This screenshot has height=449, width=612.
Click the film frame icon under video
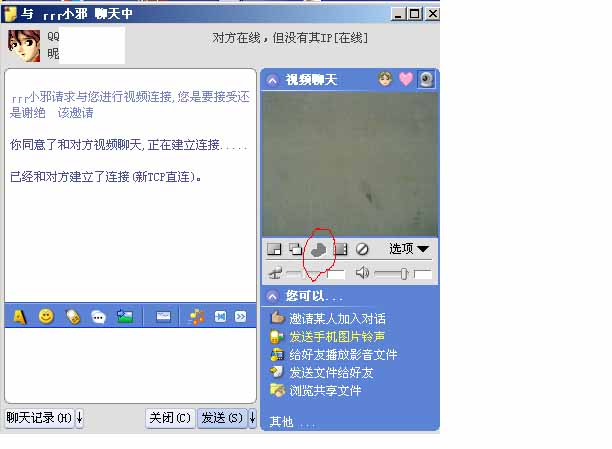tap(341, 249)
